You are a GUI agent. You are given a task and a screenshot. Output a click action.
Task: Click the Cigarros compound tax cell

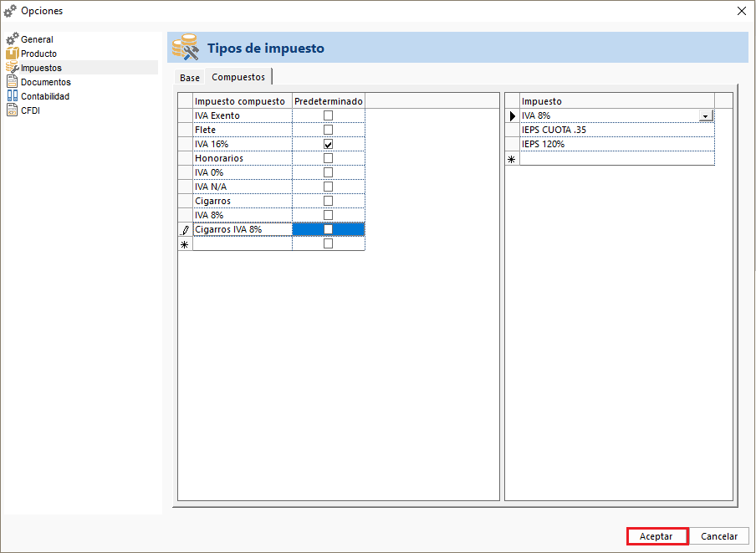point(242,201)
